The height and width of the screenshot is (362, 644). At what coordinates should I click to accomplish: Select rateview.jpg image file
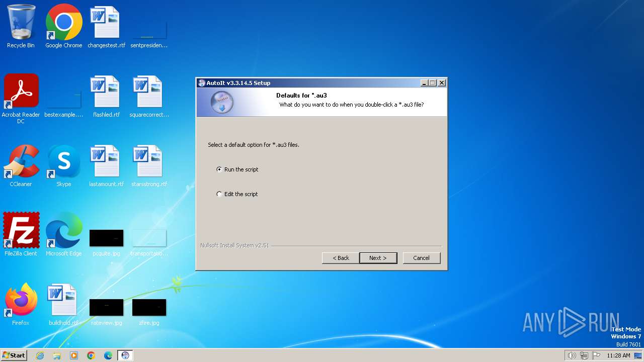coord(106,312)
